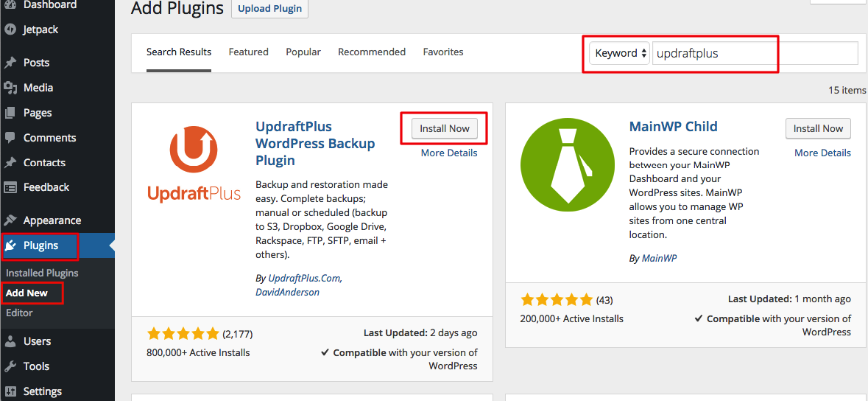Click the Contacts pin icon
868x401 pixels.
click(x=10, y=162)
